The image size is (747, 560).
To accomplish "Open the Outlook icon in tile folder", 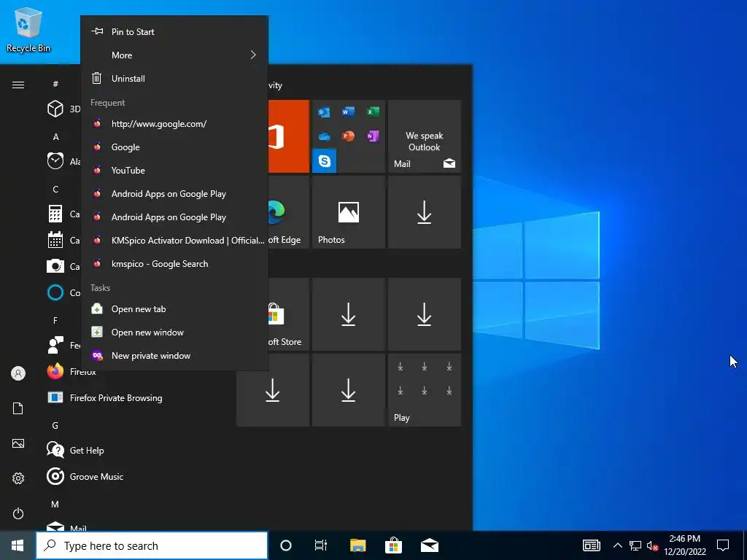I will coord(324,112).
